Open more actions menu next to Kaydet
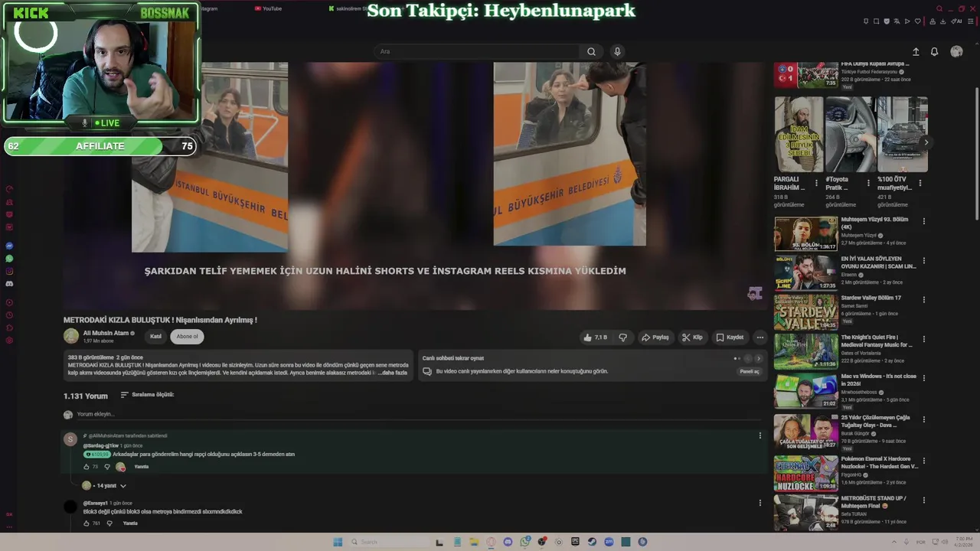Image resolution: width=980 pixels, height=551 pixels. [759, 337]
